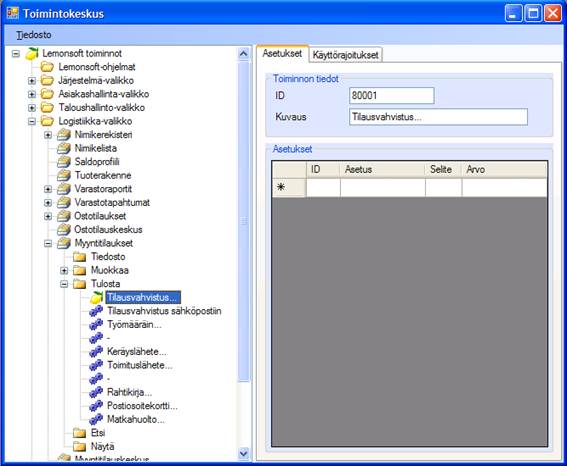Select the Näytä folder in the tree
Viewport: 567px width, 466px height.
102,446
